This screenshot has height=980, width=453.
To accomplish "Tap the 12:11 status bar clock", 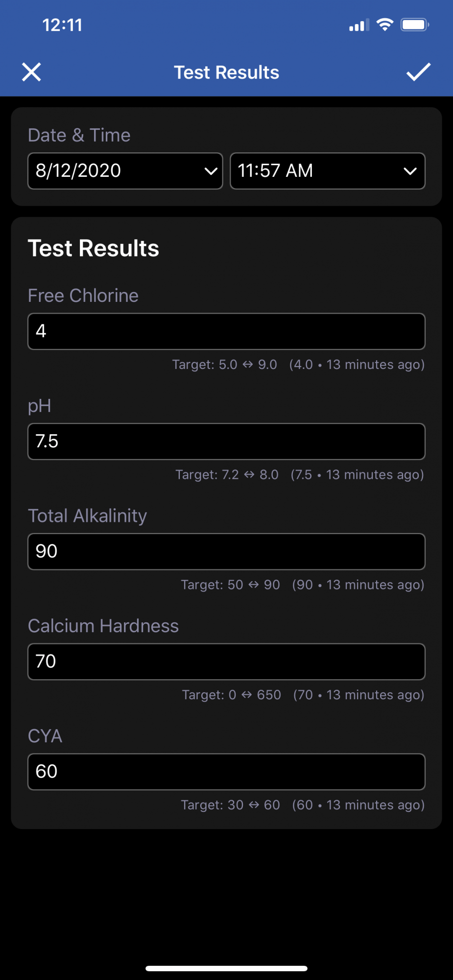I will 62,25.
